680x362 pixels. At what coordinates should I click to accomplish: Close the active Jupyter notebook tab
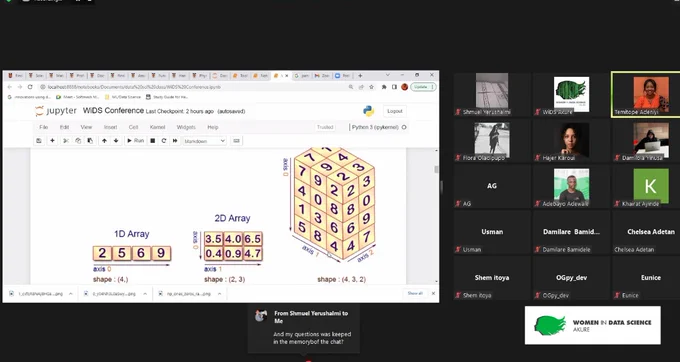286,75
